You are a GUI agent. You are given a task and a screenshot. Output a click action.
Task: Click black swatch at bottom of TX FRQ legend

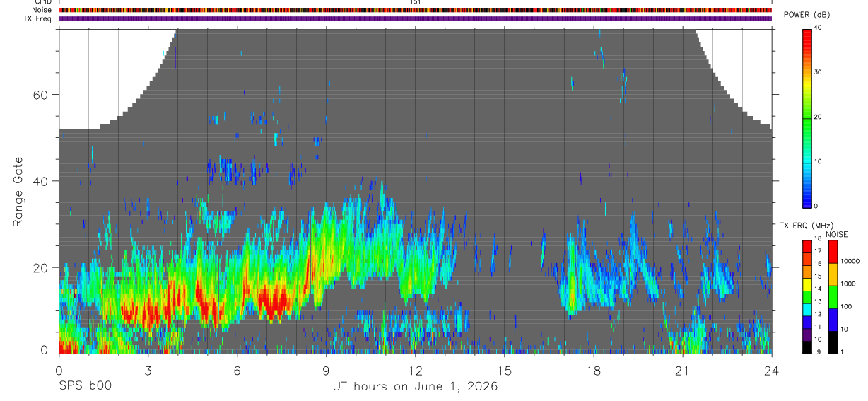coord(807,347)
